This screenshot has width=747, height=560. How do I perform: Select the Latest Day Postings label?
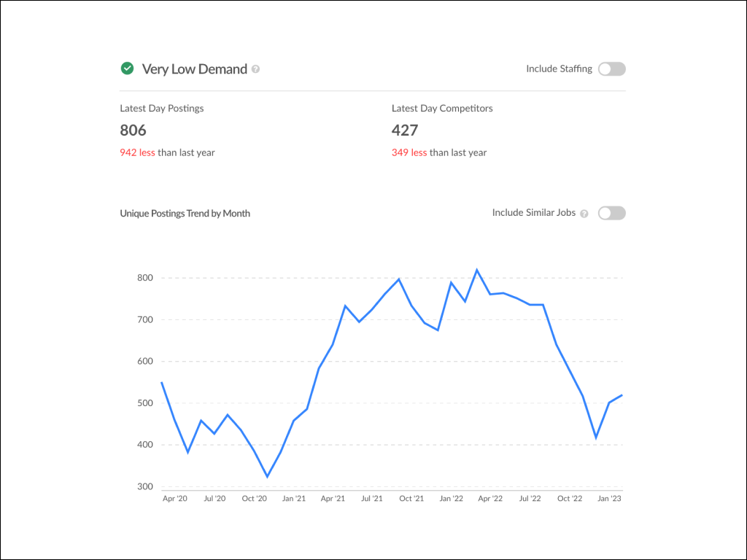click(x=162, y=108)
